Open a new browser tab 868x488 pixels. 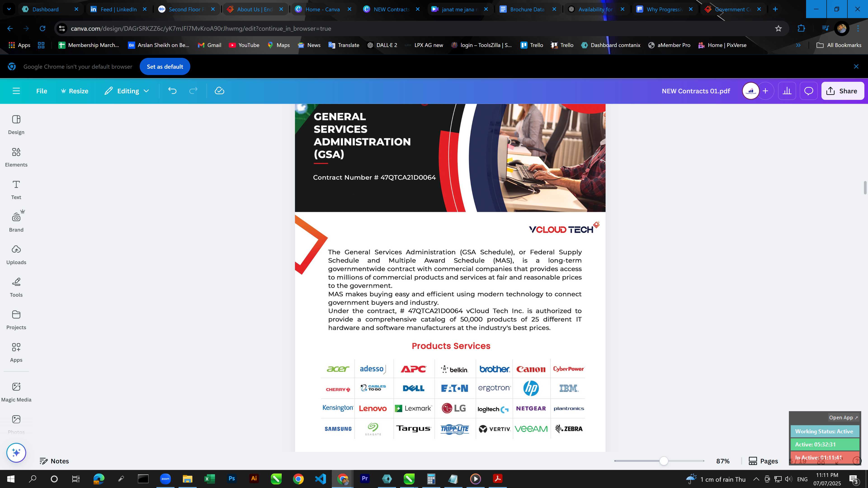775,9
